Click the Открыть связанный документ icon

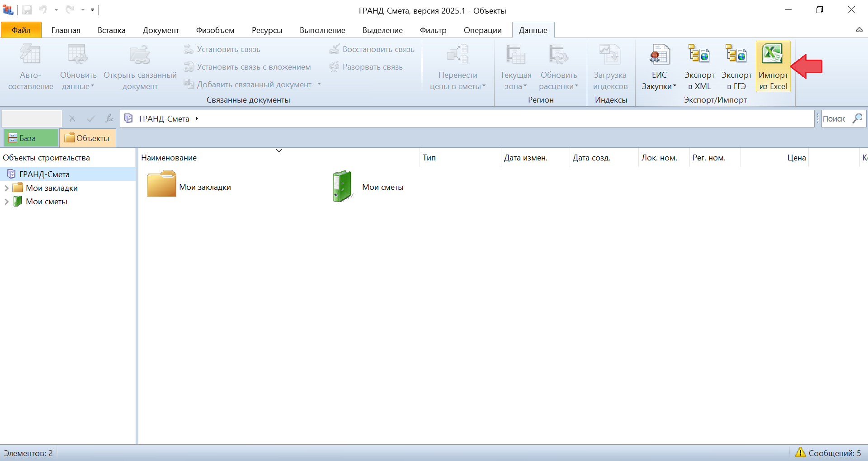(140, 55)
